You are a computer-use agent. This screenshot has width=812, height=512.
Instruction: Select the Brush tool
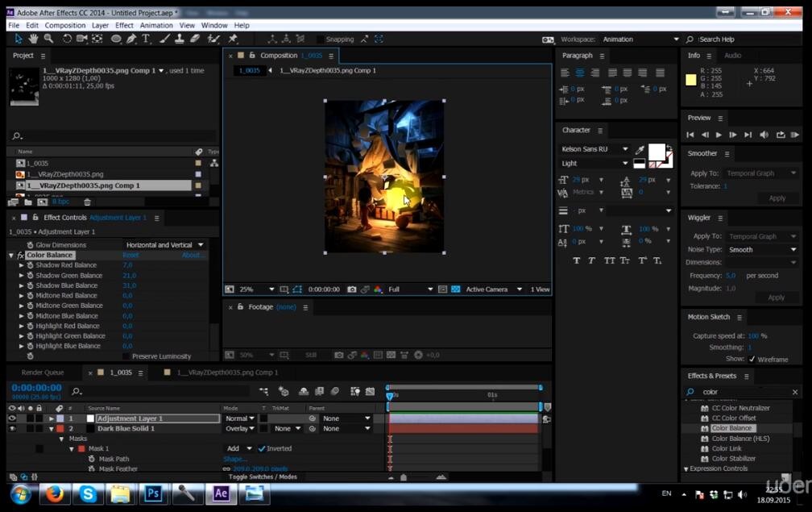tap(164, 39)
